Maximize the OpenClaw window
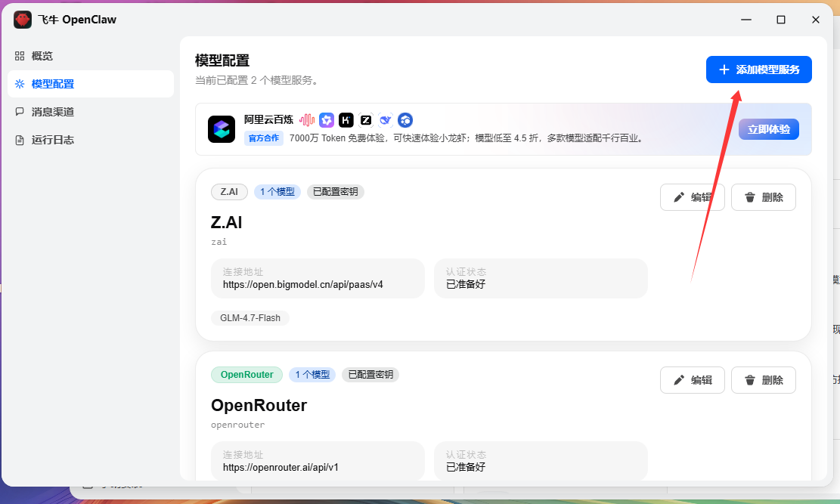The image size is (840, 504). coord(781,20)
